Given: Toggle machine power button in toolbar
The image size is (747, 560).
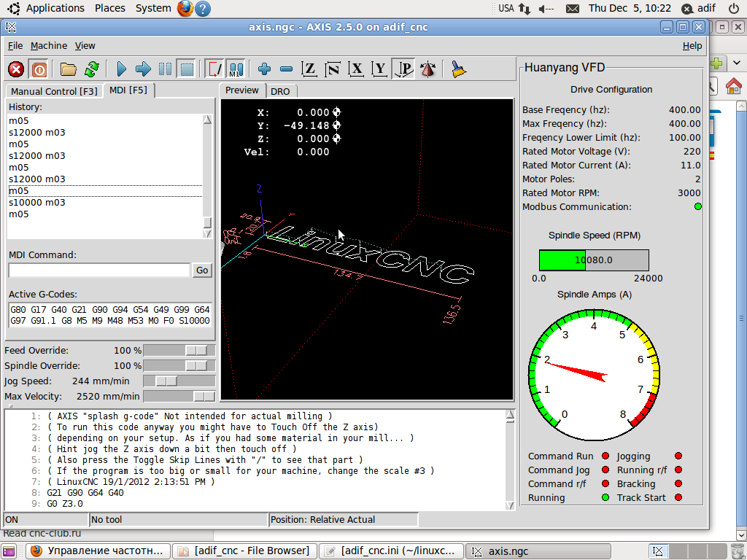Looking at the screenshot, I should tap(39, 69).
